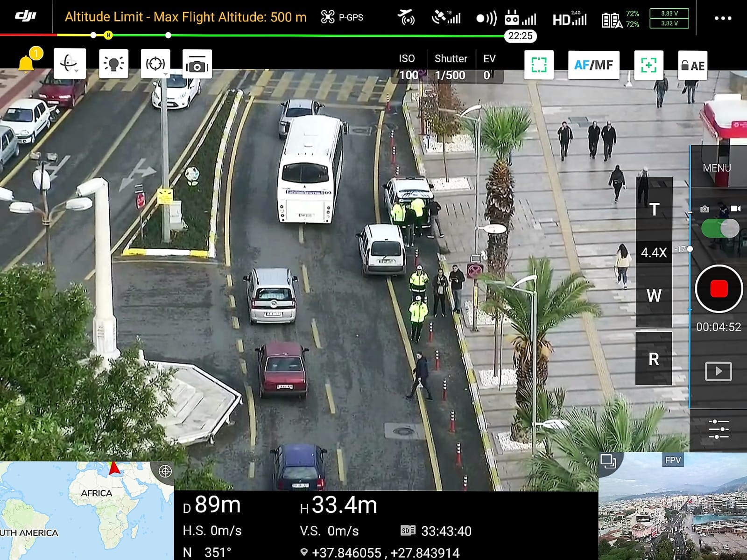Open the three-dot general settings menu
747x560 pixels.
pos(723,18)
